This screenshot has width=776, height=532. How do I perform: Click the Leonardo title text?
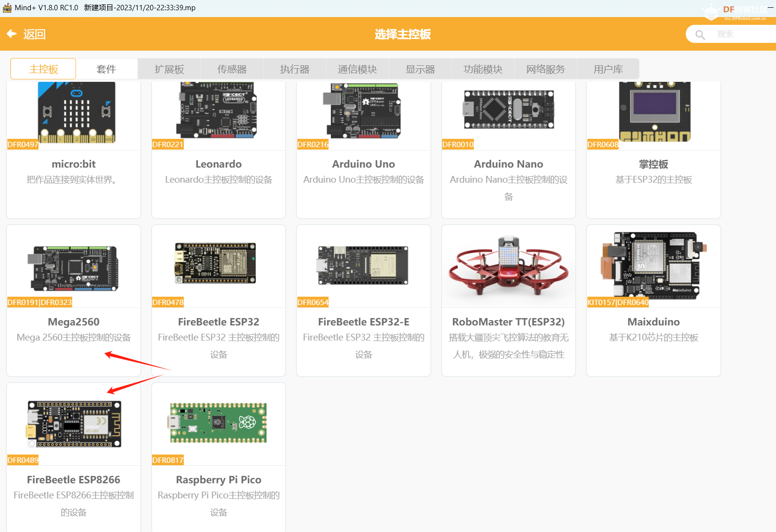[218, 164]
